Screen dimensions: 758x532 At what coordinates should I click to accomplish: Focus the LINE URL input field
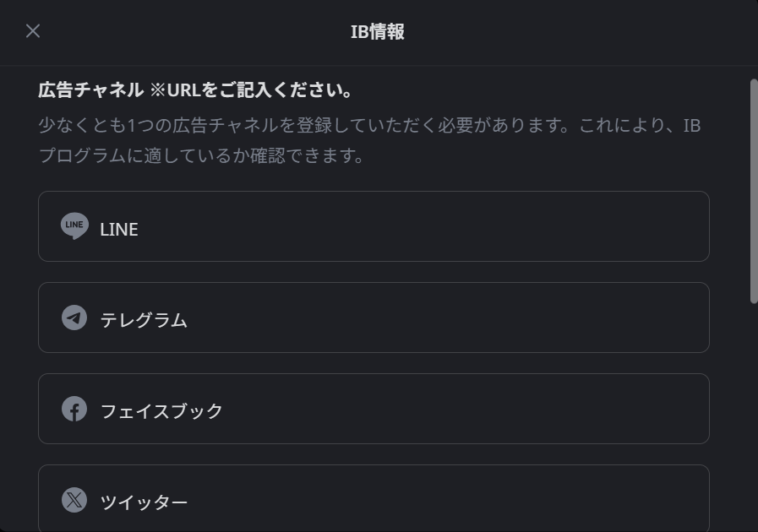406,226
